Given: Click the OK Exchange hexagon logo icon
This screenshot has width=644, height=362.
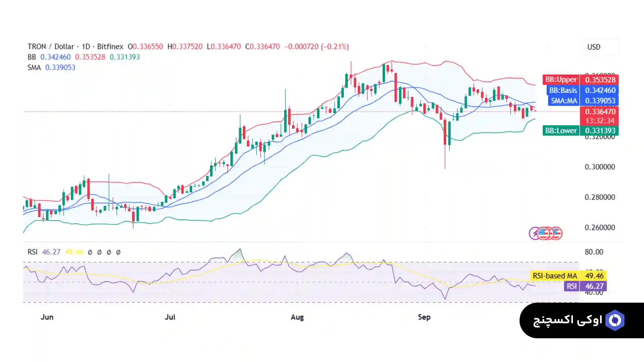Looking at the screenshot, I should [615, 320].
